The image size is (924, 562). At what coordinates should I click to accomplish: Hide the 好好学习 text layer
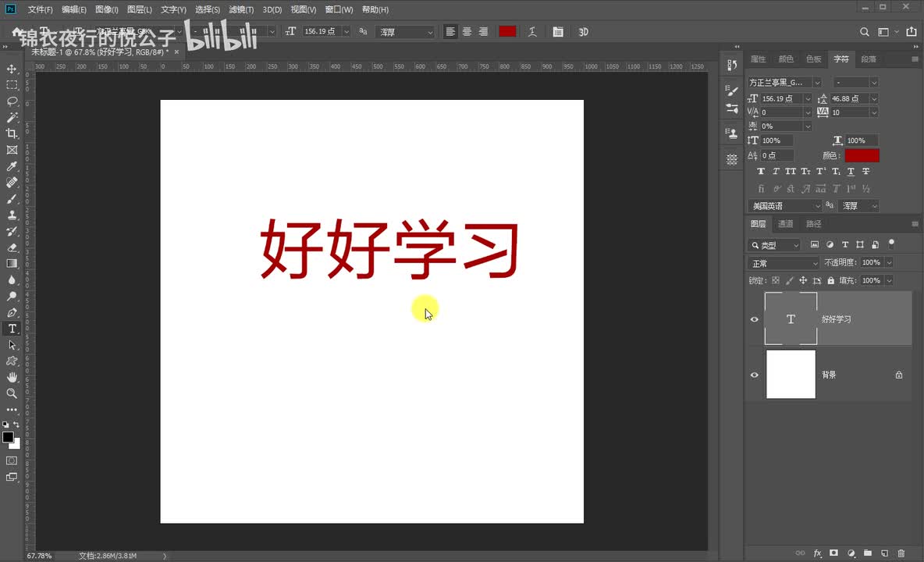pyautogui.click(x=755, y=319)
